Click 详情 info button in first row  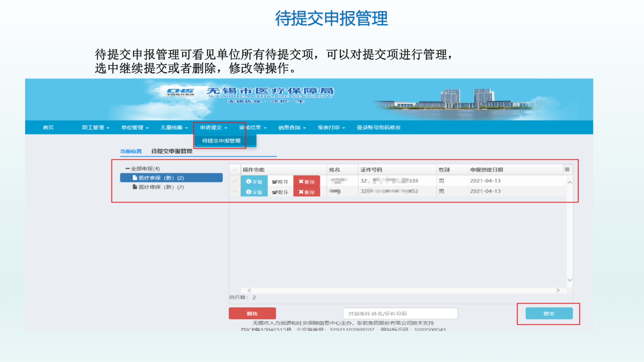[x=254, y=181]
